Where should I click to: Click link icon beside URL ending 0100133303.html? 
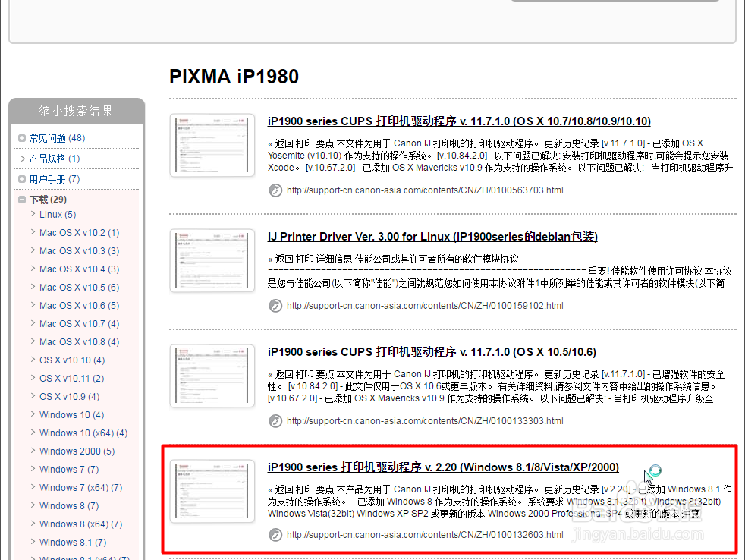275,421
